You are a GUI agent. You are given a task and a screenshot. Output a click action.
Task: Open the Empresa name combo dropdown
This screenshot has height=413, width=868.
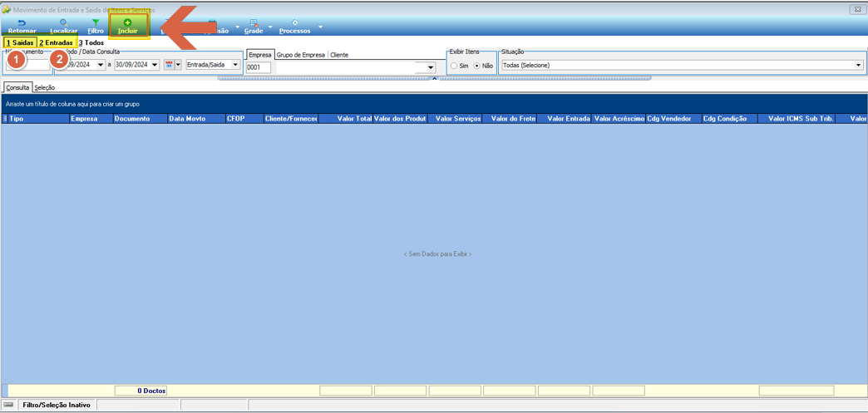coord(431,67)
